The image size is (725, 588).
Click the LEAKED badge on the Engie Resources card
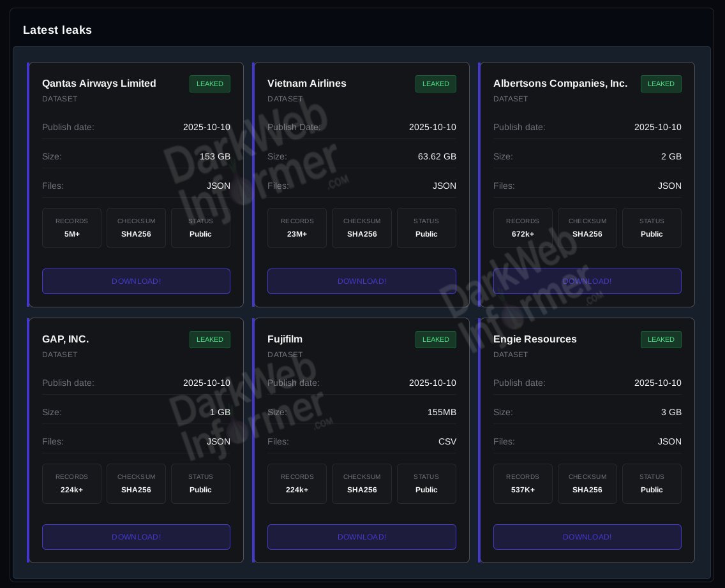point(661,339)
